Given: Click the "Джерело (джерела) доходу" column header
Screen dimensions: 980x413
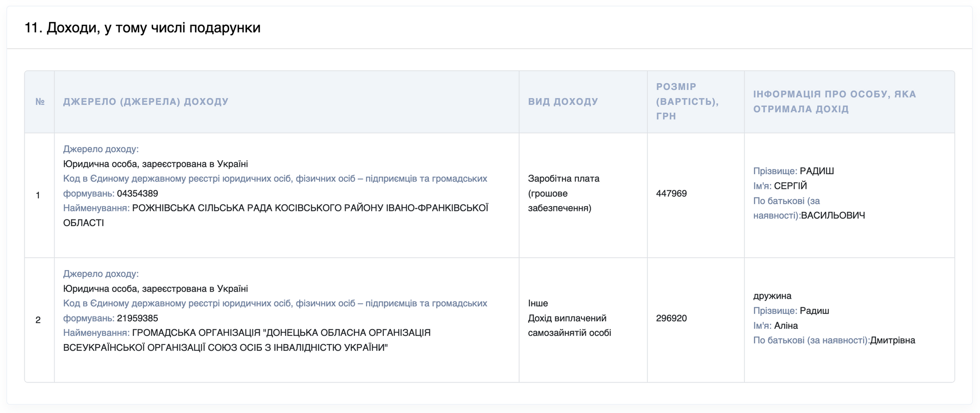Looking at the screenshot, I should click(145, 102).
